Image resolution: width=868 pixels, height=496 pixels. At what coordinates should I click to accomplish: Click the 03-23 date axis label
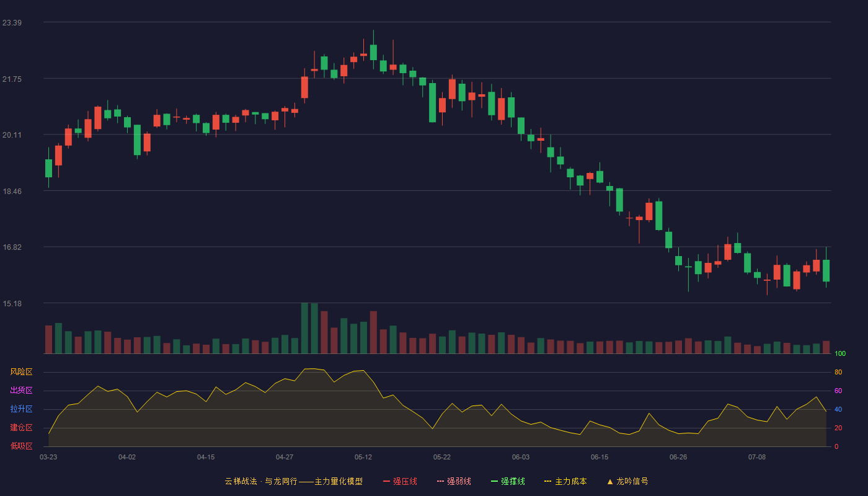point(48,457)
